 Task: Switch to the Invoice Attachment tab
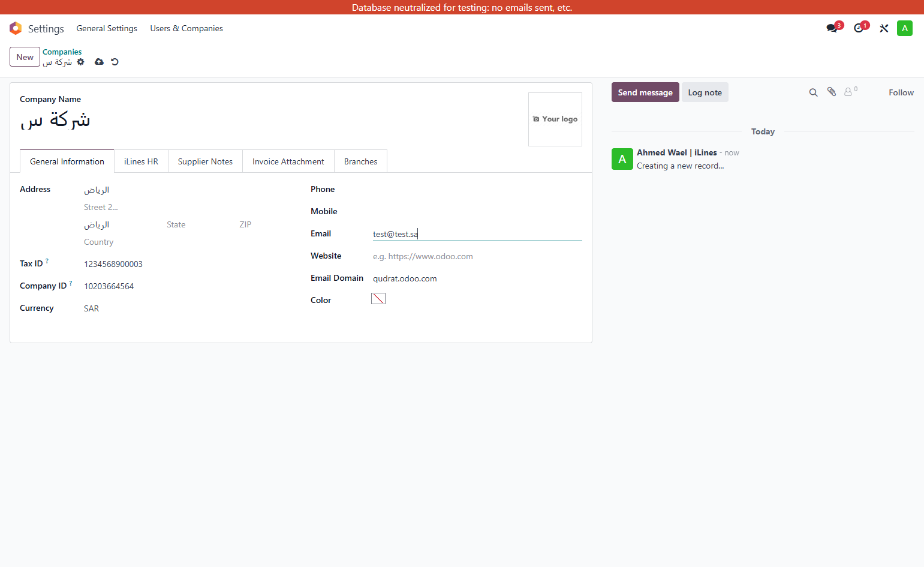pos(288,161)
